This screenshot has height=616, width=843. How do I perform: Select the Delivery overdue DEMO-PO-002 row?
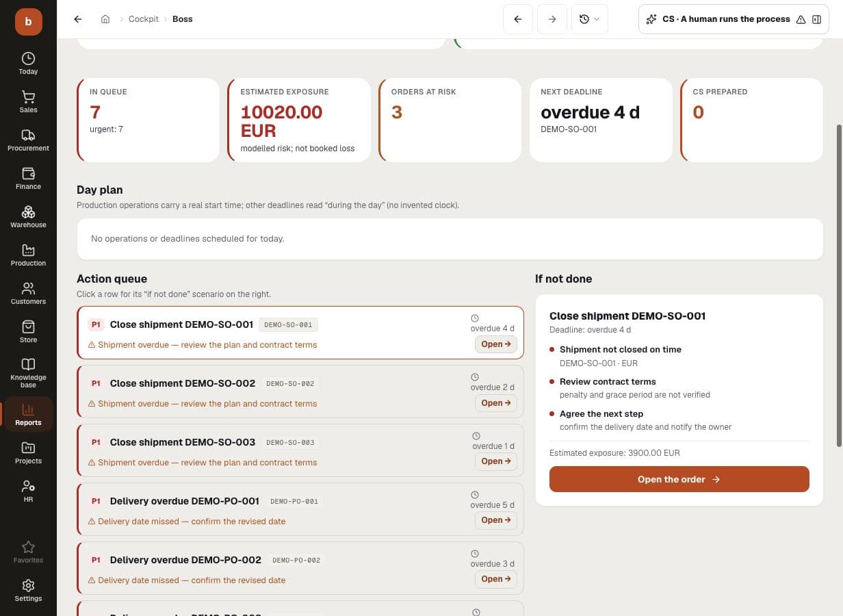pos(300,568)
